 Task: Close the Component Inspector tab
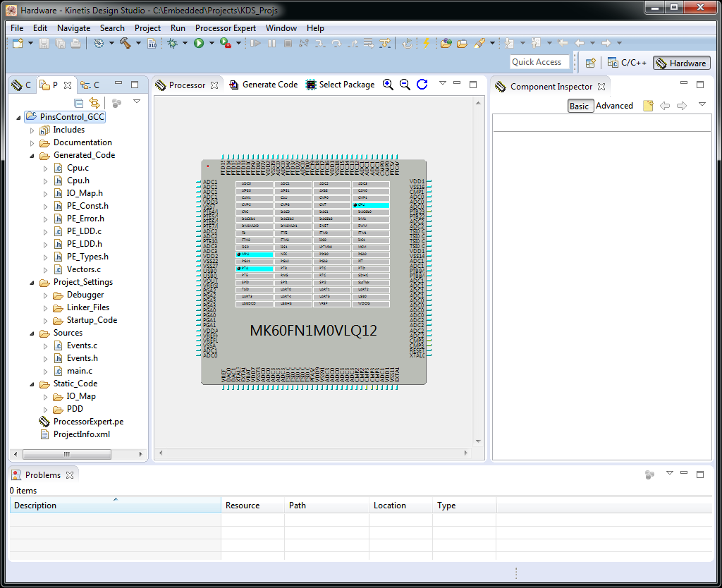pyautogui.click(x=601, y=87)
